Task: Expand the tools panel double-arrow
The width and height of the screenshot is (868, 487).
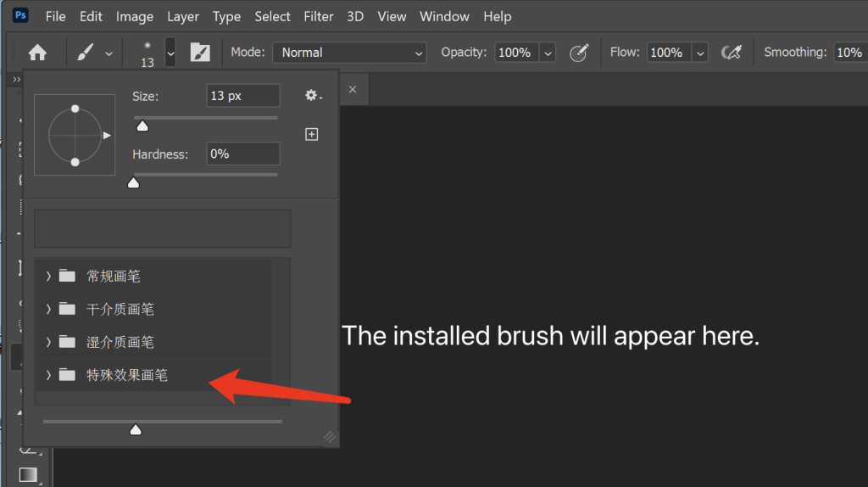Action: pos(17,80)
